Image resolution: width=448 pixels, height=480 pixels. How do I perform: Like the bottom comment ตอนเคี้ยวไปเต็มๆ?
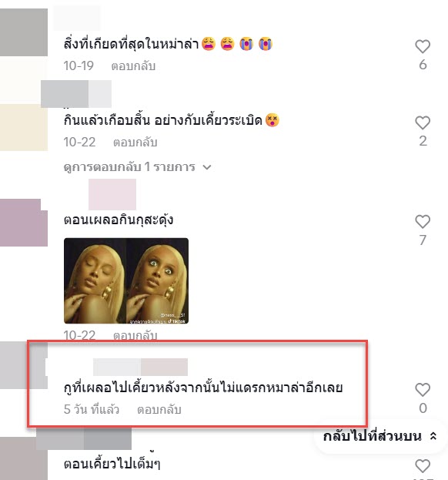[423, 466]
